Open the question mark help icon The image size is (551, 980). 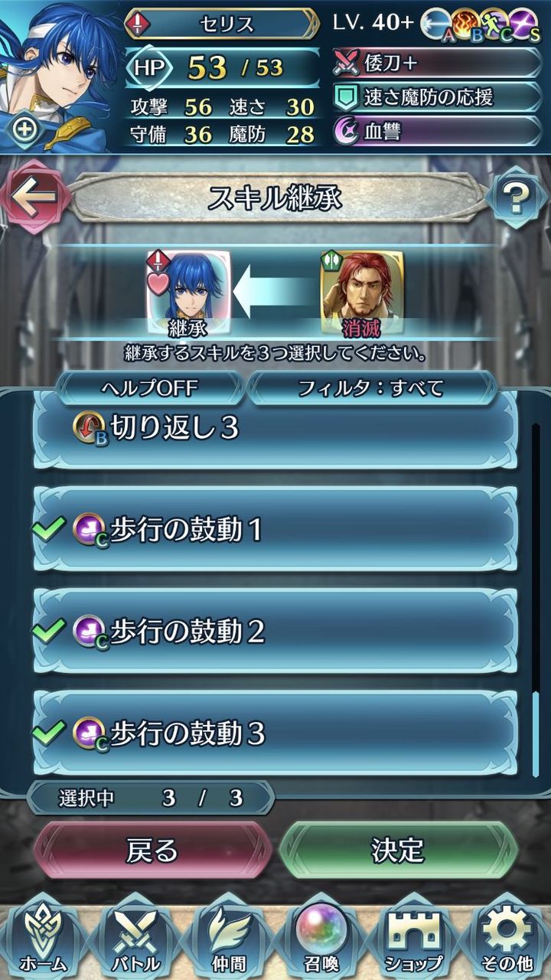(x=516, y=198)
